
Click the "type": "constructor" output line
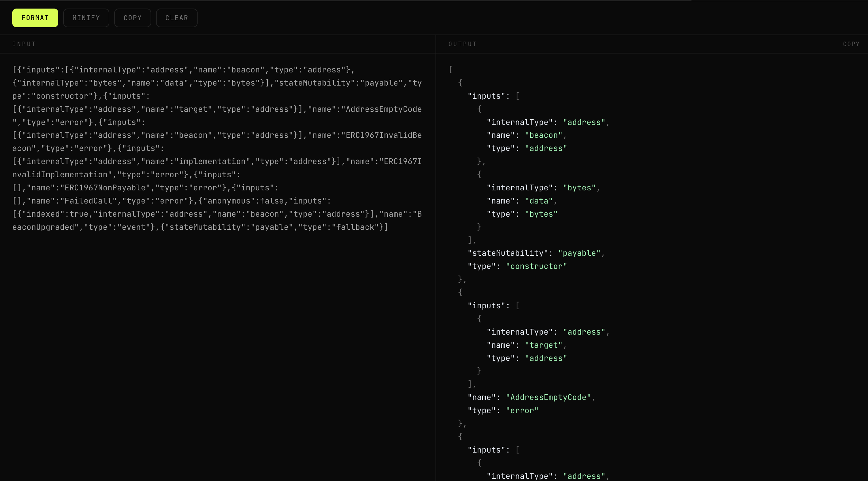517,266
